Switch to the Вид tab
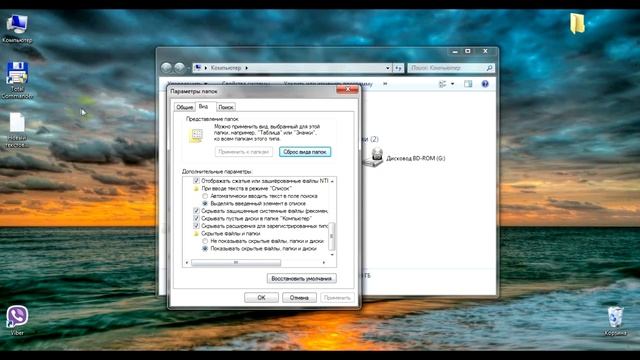This screenshot has width=640, height=360. tap(203, 106)
